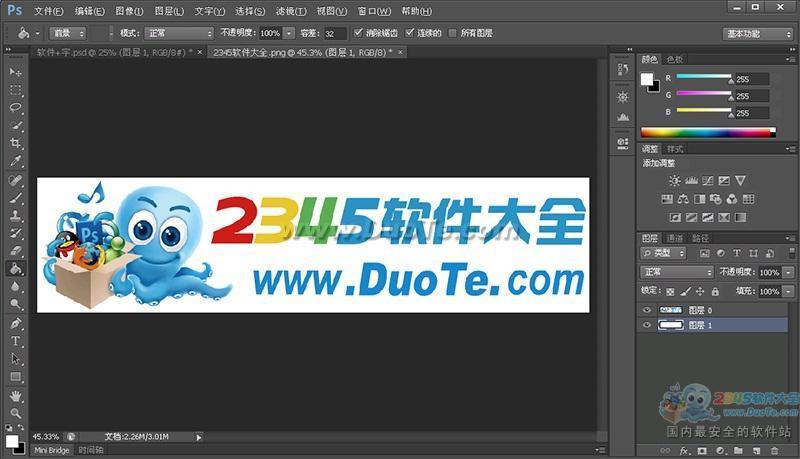Select the Blur tool
The width and height of the screenshot is (800, 459).
pos(15,287)
